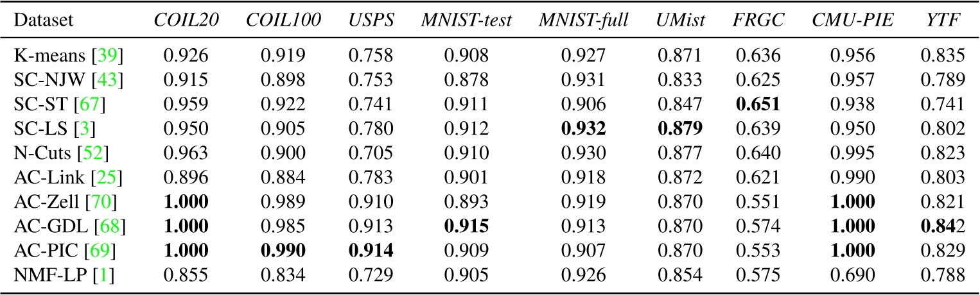This screenshot has height=295, width=980.
Task: Click bold 0.932 under MNIST-full
Action: (x=583, y=130)
